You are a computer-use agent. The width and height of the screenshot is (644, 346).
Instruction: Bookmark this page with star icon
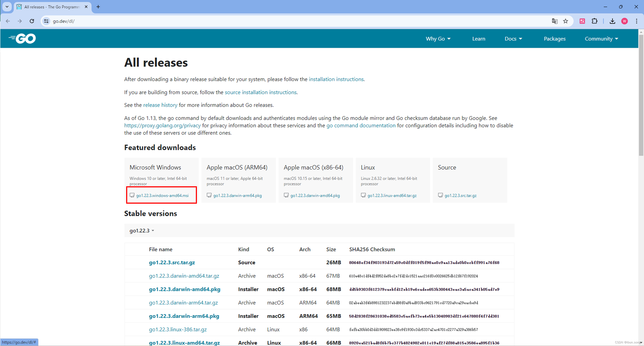(x=565, y=21)
